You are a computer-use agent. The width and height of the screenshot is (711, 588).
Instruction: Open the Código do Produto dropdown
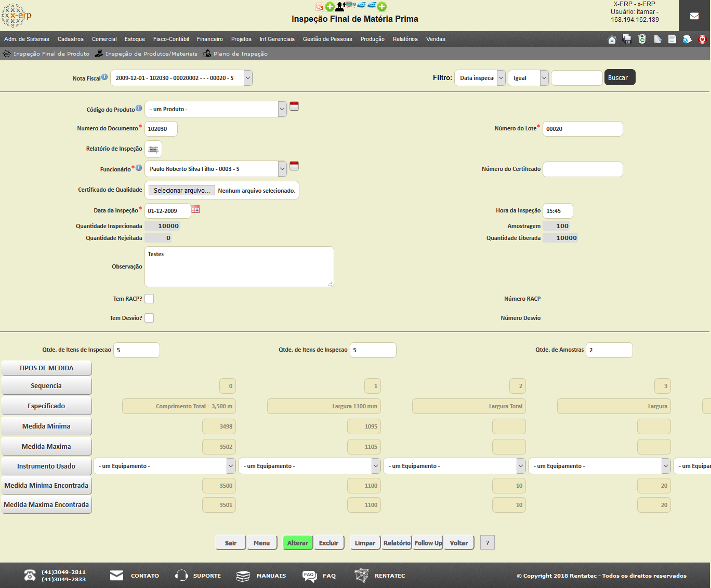coord(216,109)
